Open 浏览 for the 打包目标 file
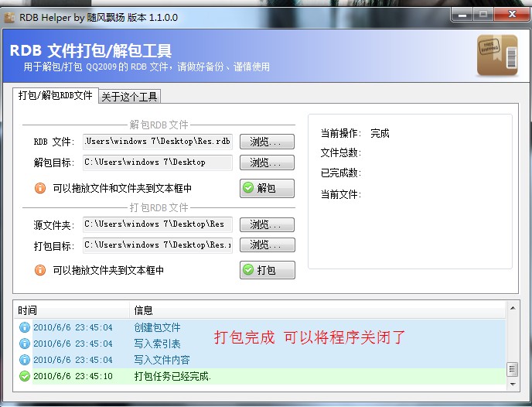 coord(267,245)
